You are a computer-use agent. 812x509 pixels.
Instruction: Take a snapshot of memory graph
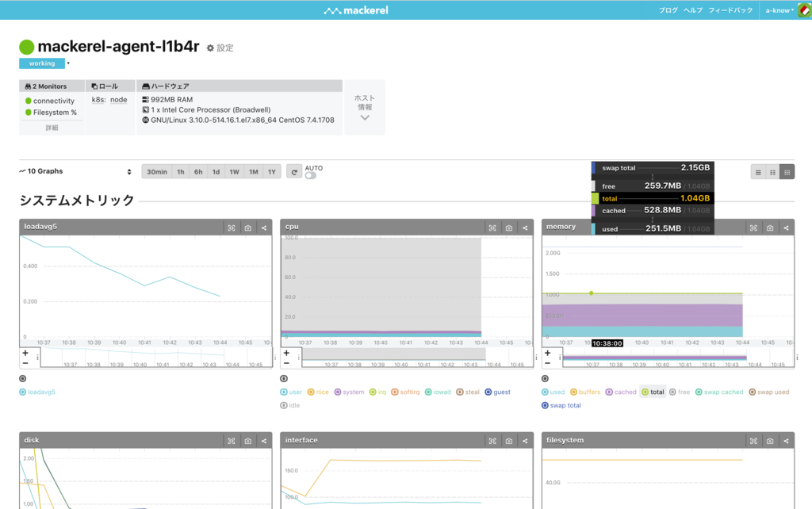[770, 228]
